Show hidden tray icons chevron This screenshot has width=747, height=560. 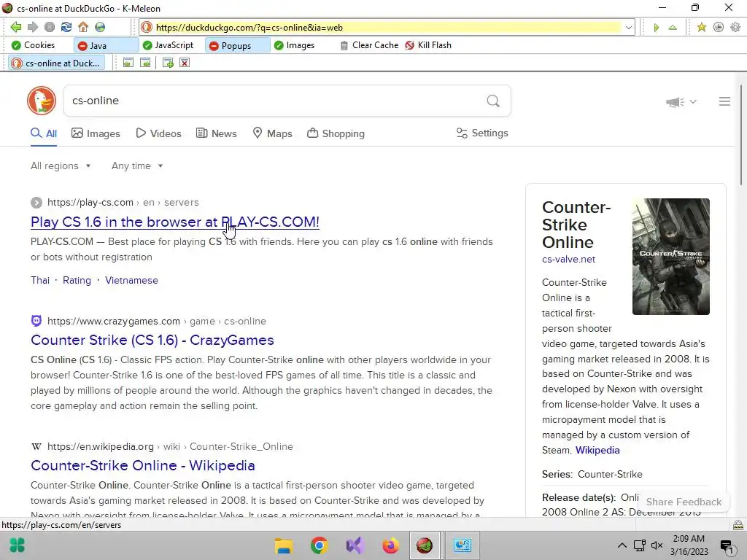622,545
